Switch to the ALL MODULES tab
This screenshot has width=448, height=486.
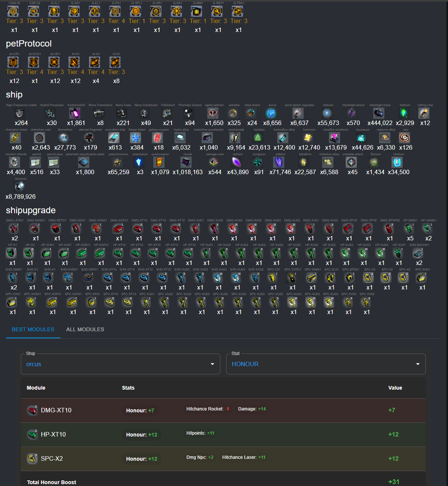(85, 329)
